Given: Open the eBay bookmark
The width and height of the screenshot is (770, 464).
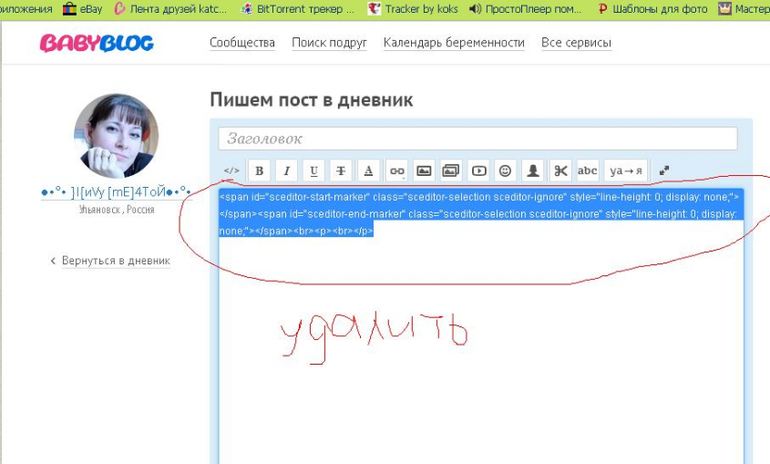Looking at the screenshot, I should pyautogui.click(x=83, y=9).
